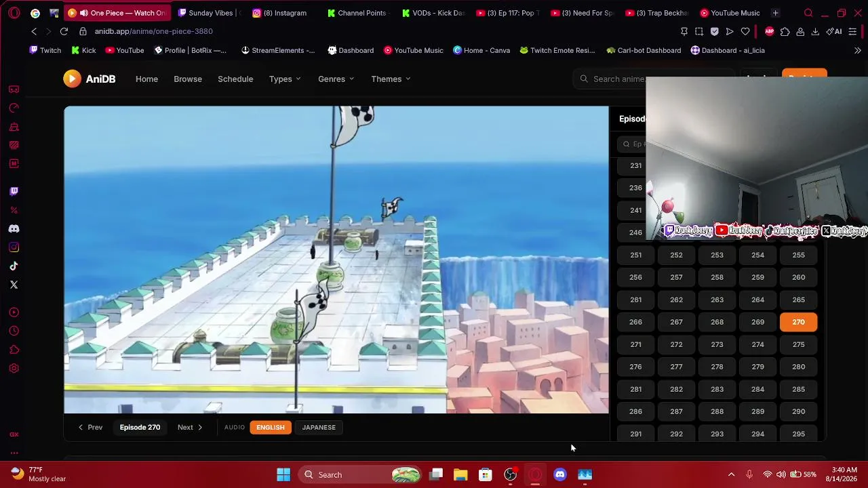The image size is (868, 488).
Task: Take a snapshot with the capture icon
Action: click(699, 31)
